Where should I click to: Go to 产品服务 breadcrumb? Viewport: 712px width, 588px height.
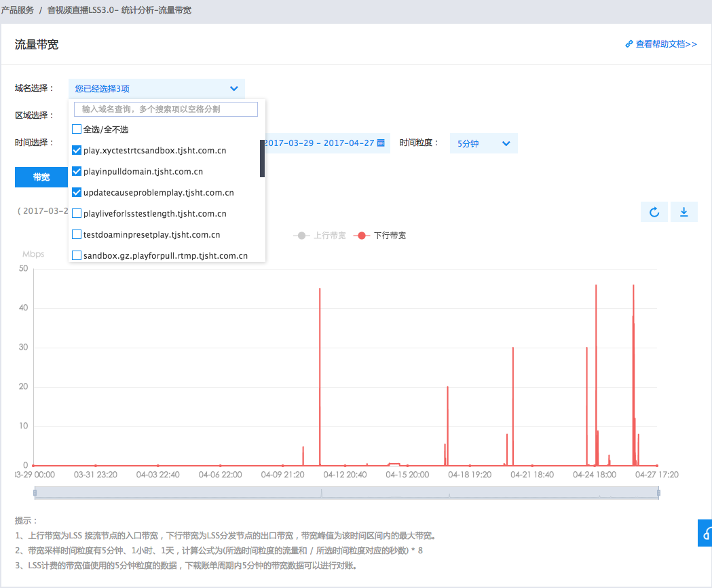click(17, 10)
